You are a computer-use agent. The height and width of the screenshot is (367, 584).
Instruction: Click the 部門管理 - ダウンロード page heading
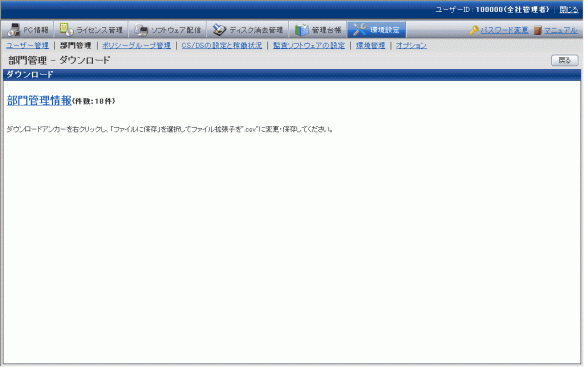coord(59,60)
